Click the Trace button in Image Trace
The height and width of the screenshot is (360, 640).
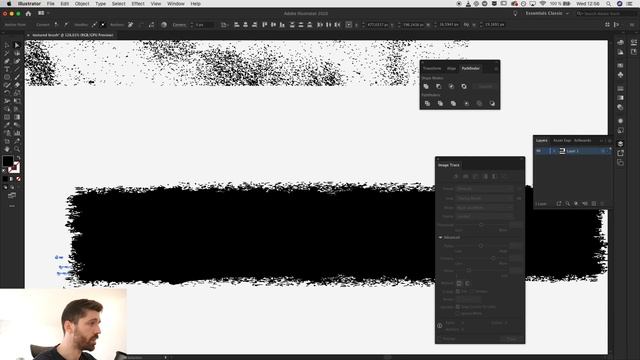(x=511, y=339)
